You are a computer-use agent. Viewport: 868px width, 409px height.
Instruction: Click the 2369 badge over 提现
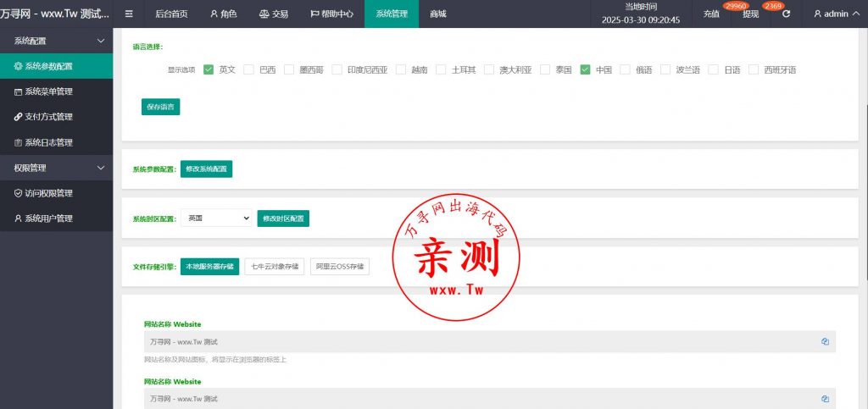tap(772, 6)
